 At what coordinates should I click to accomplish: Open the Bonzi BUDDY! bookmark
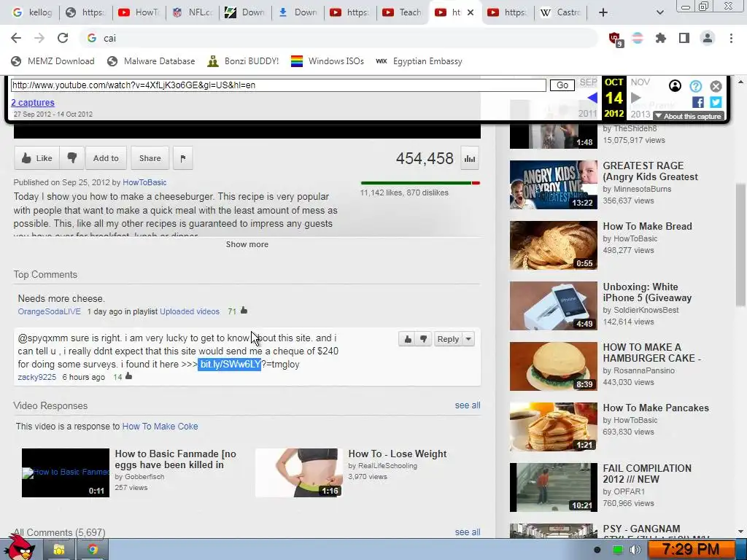point(244,61)
